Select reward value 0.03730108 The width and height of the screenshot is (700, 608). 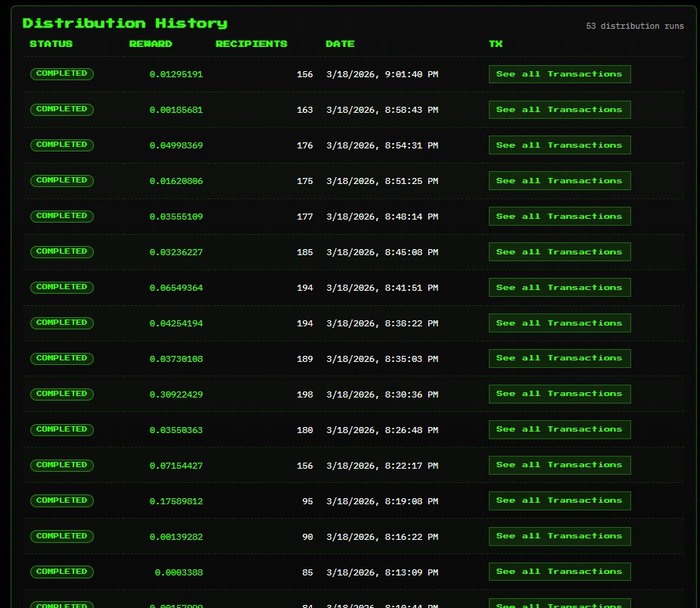(x=176, y=359)
